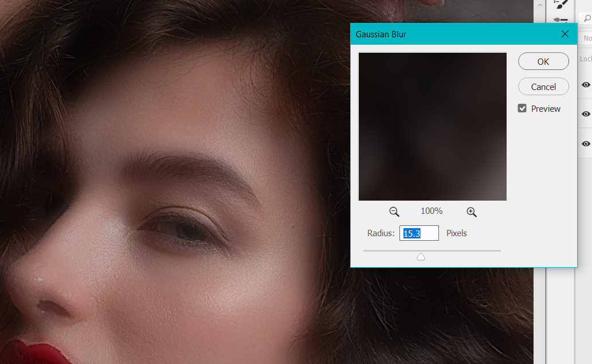Click the canvas scrollbar up arrow

click(540, 5)
